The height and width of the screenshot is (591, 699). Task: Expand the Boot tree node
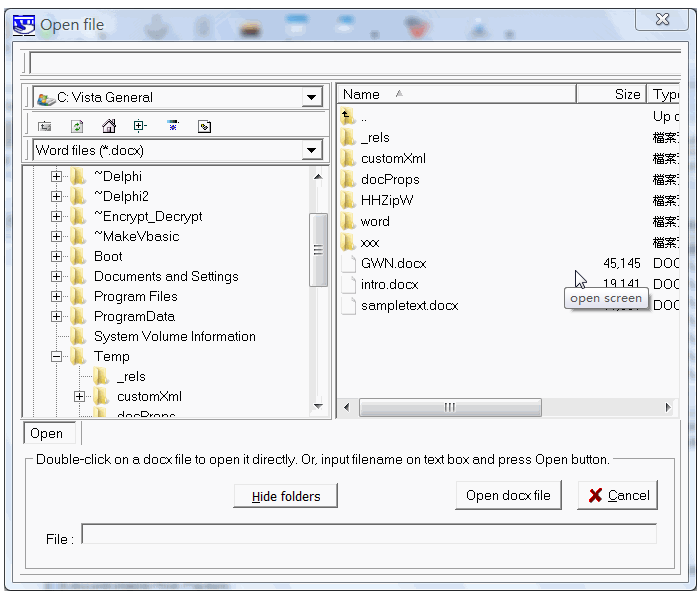tap(56, 256)
